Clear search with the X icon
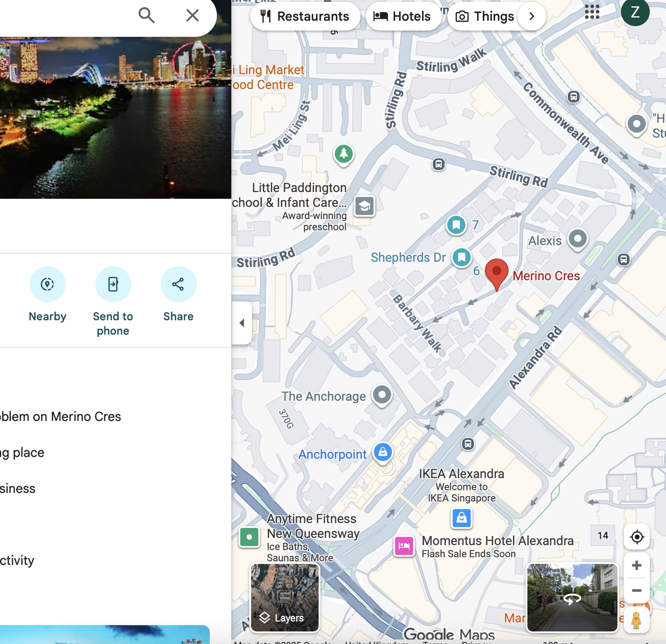Viewport: 666px width, 644px height. tap(192, 15)
